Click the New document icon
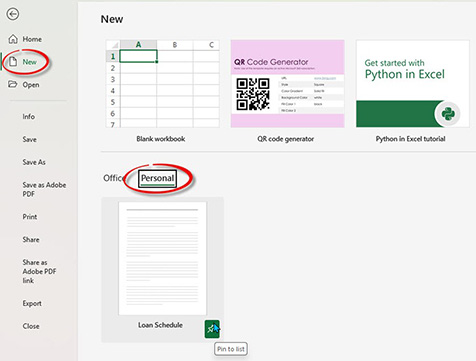Screen dimensions: 476x361 (13, 62)
